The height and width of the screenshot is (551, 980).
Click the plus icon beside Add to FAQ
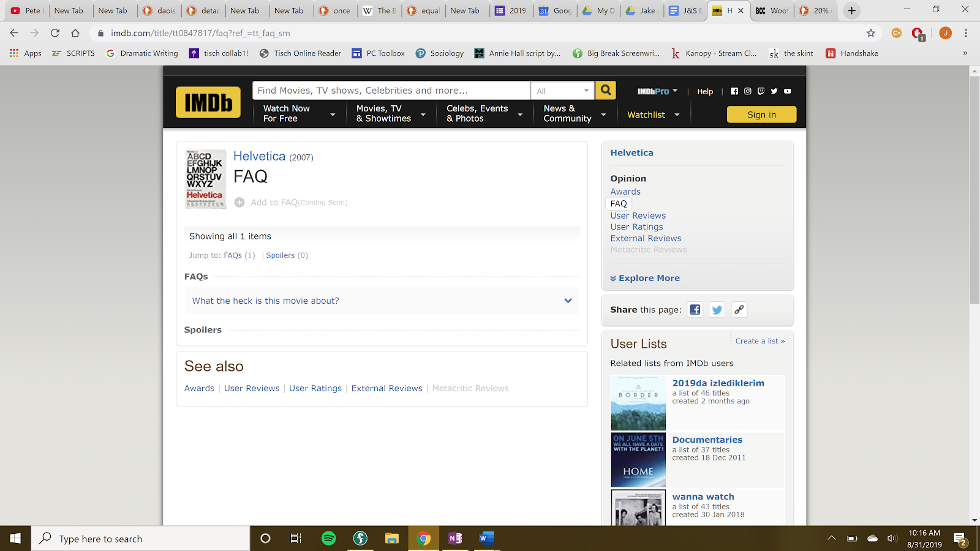[x=239, y=203]
